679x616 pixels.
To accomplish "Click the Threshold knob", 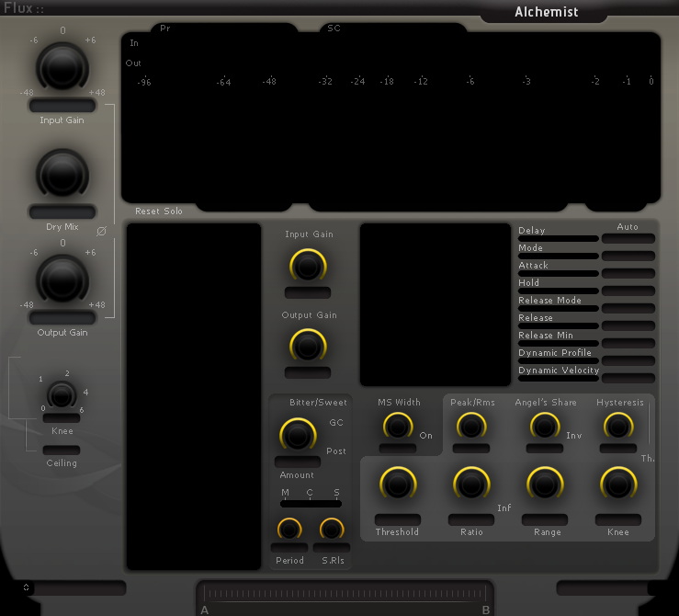I will pyautogui.click(x=398, y=485).
